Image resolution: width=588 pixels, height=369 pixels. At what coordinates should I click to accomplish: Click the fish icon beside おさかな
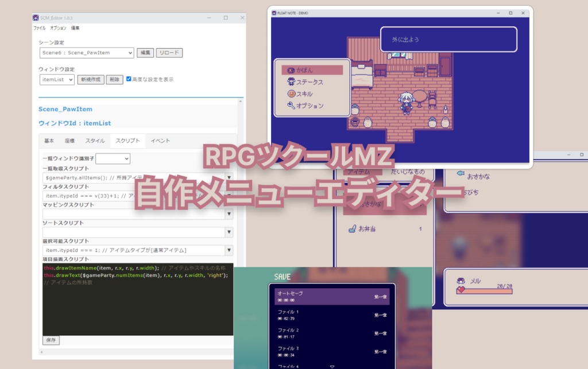pos(461,173)
